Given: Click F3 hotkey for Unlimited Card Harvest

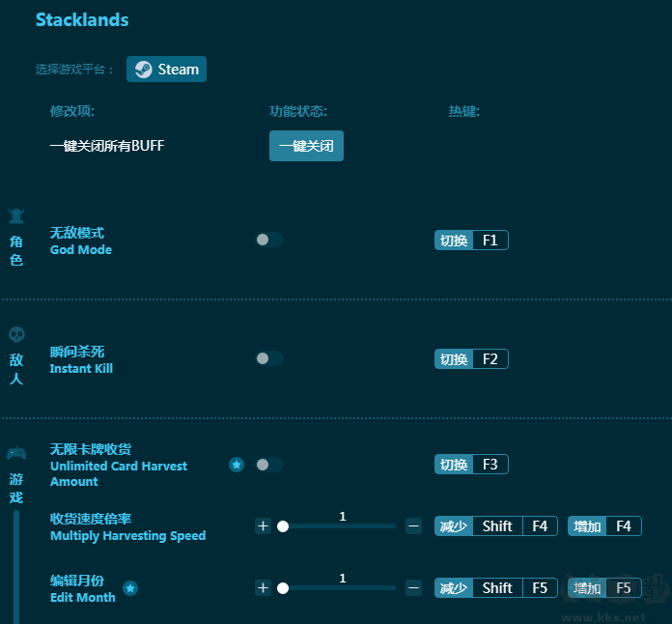Looking at the screenshot, I should [x=490, y=465].
